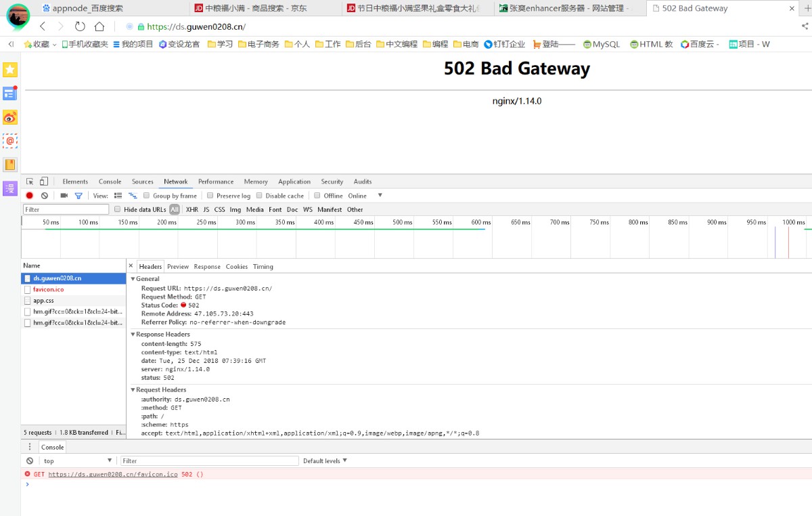Click the capture screenshots camera icon
Viewport: 812px width, 516px height.
(64, 196)
